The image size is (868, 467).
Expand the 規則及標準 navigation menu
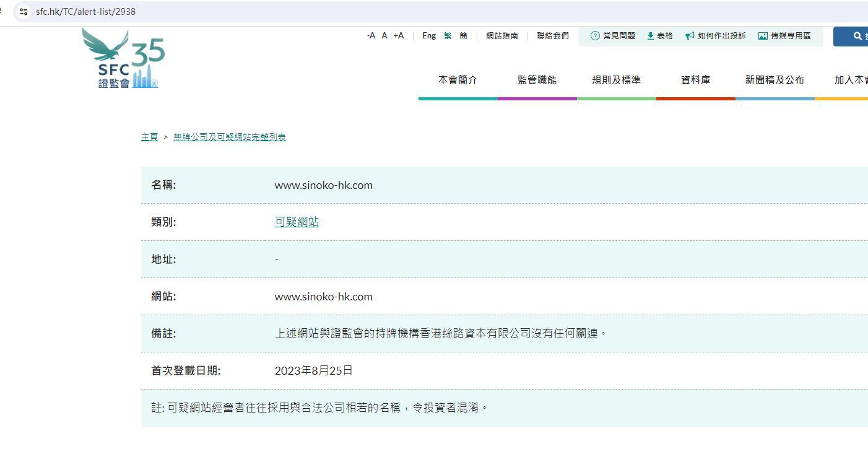(616, 80)
